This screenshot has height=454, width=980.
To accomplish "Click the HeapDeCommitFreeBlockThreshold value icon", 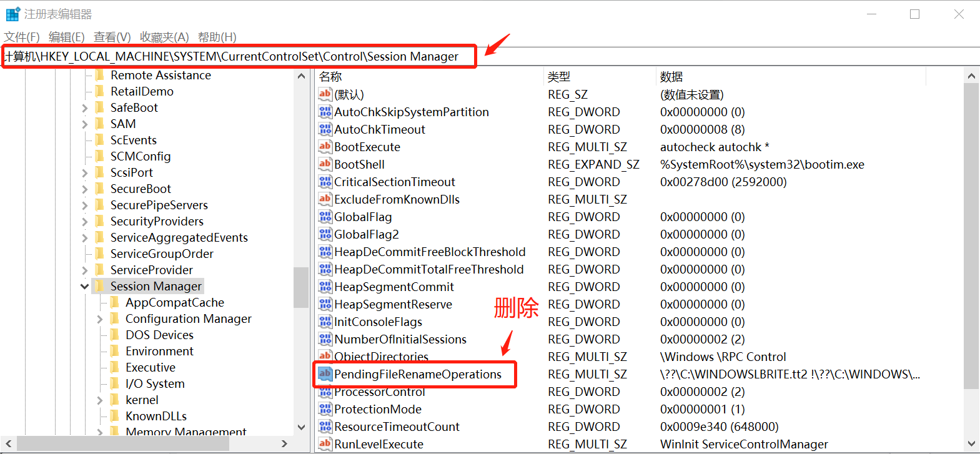I will (x=325, y=252).
